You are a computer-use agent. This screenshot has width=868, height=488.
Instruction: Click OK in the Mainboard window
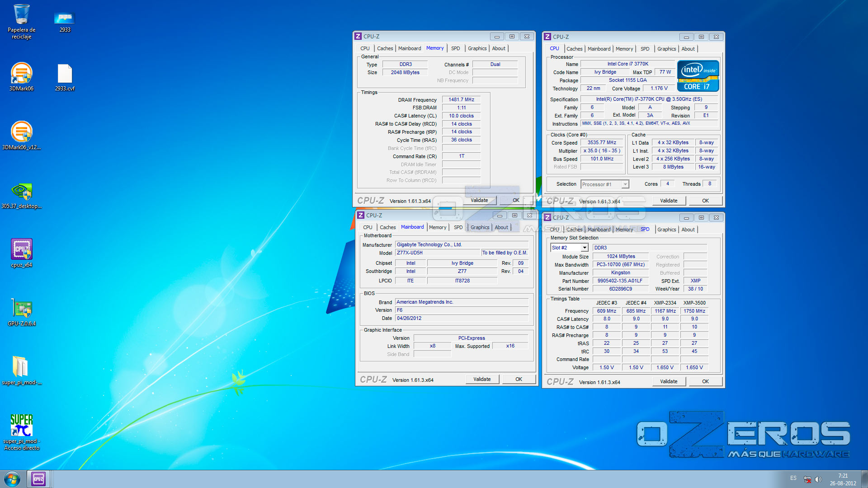point(519,379)
